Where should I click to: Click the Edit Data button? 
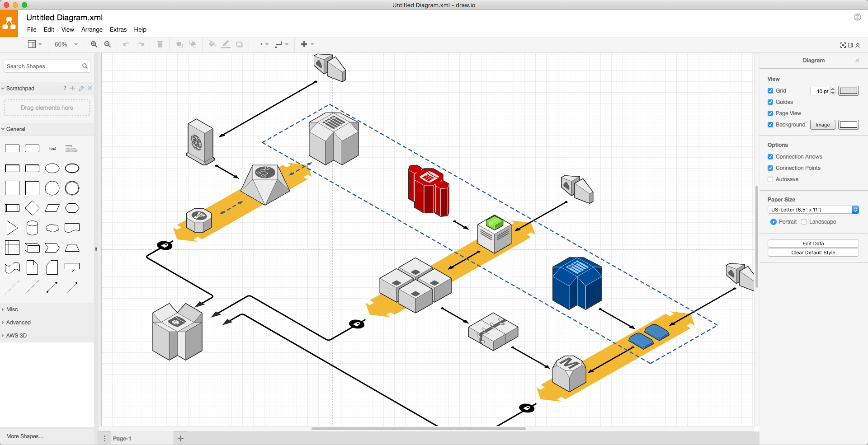813,244
